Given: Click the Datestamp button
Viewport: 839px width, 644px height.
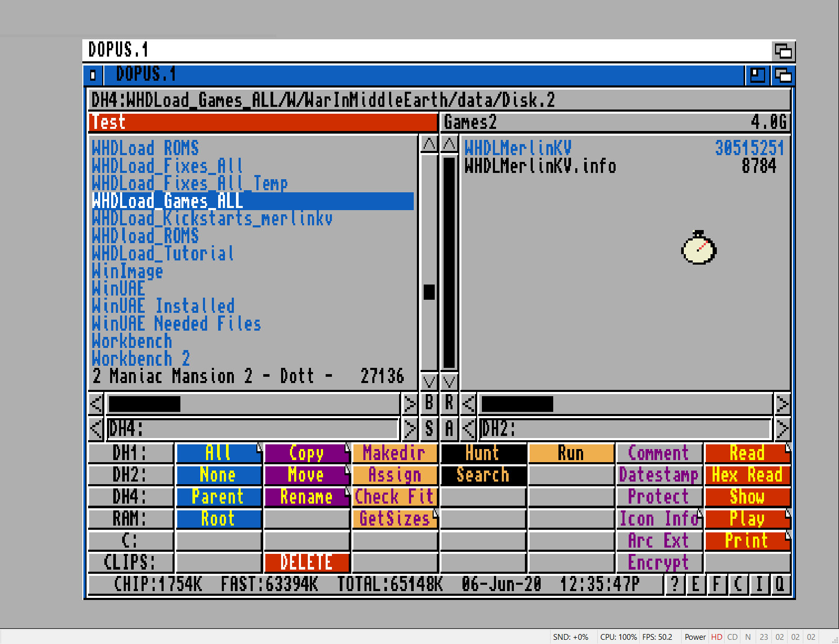Looking at the screenshot, I should pyautogui.click(x=659, y=475).
